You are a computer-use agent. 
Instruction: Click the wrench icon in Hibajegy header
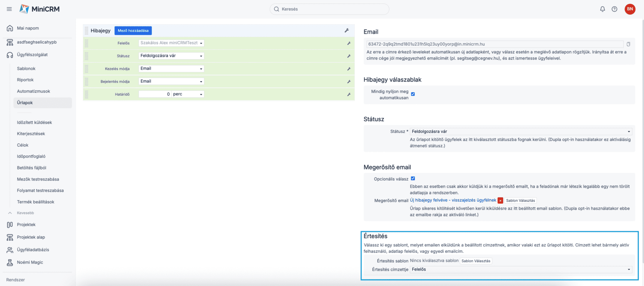(x=347, y=31)
